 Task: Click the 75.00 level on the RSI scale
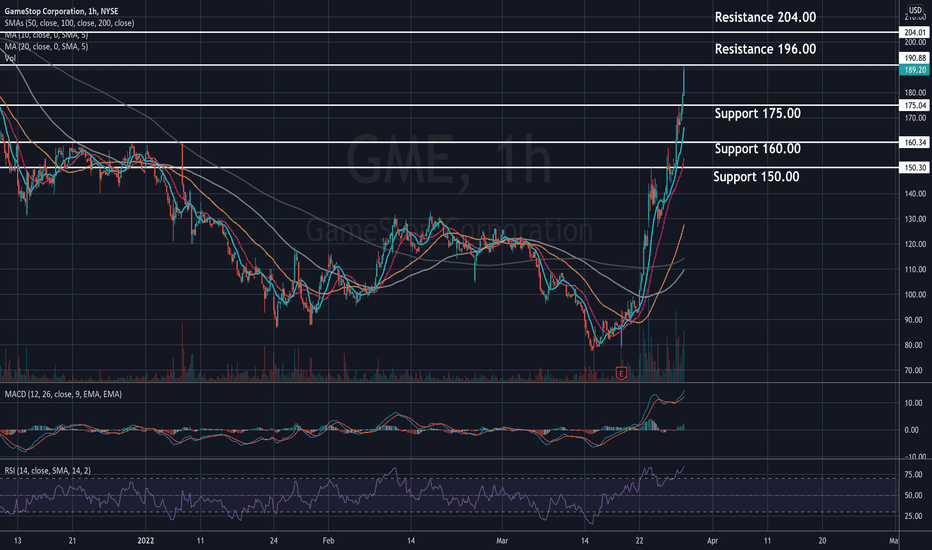[x=914, y=474]
